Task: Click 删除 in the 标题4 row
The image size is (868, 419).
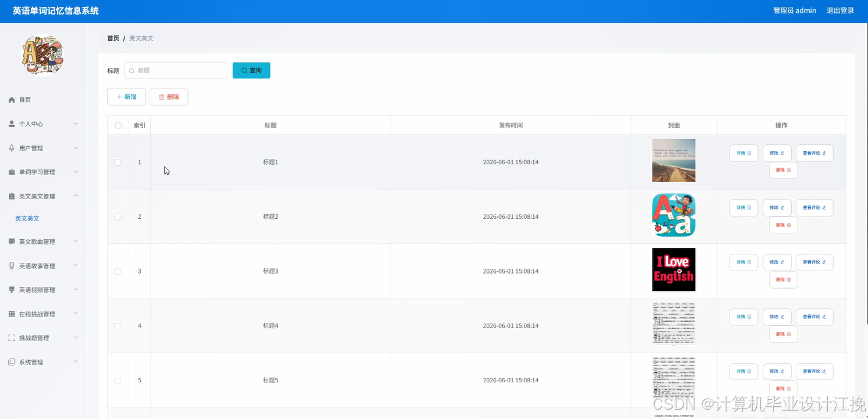Action: point(783,334)
